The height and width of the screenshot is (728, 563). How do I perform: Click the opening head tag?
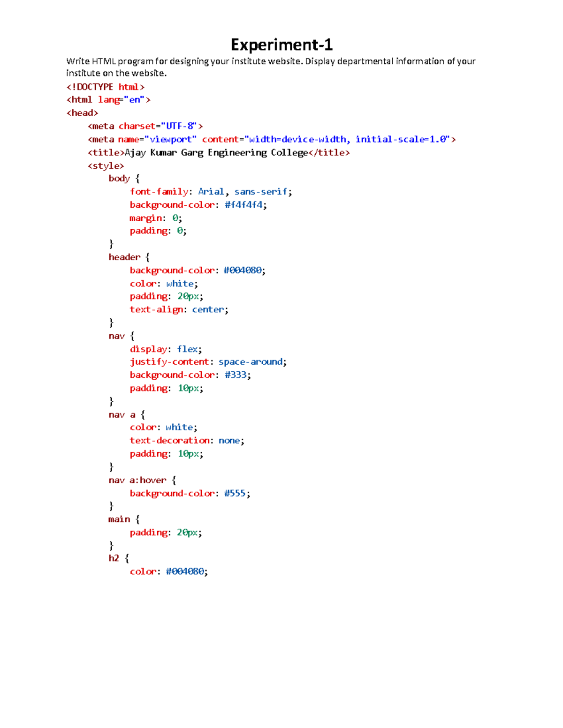[82, 113]
